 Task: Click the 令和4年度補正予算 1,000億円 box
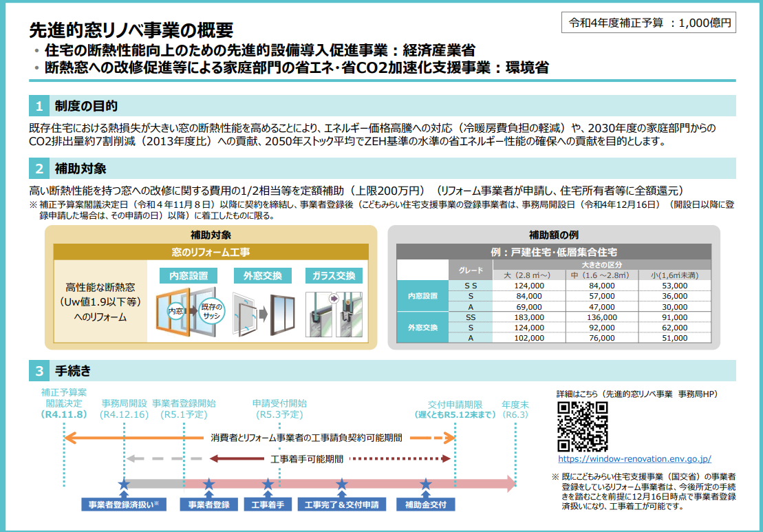click(x=649, y=23)
